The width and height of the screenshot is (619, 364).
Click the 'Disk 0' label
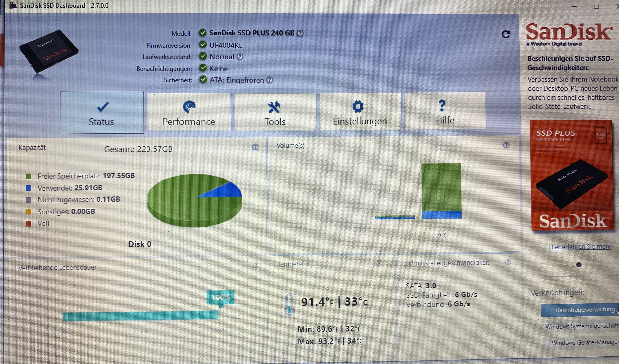point(140,244)
